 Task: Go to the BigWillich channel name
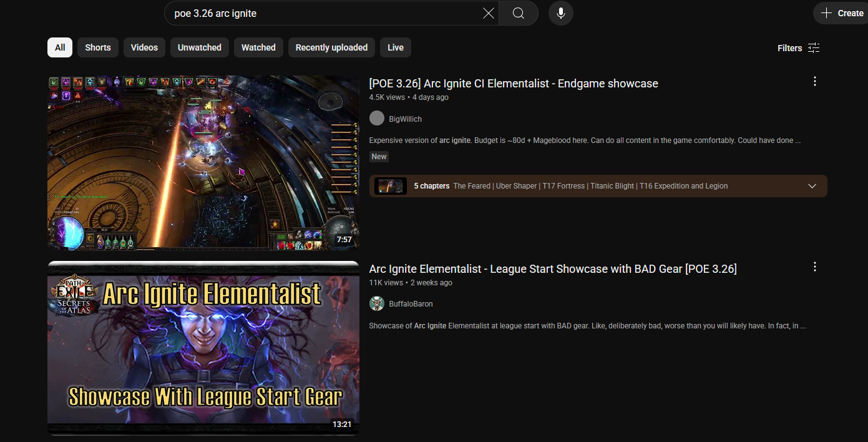(406, 119)
